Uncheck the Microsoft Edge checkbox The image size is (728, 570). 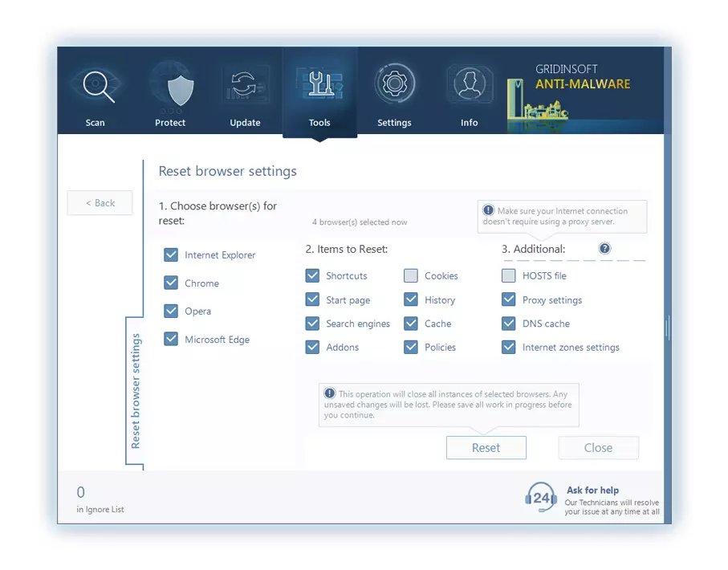[x=171, y=340]
